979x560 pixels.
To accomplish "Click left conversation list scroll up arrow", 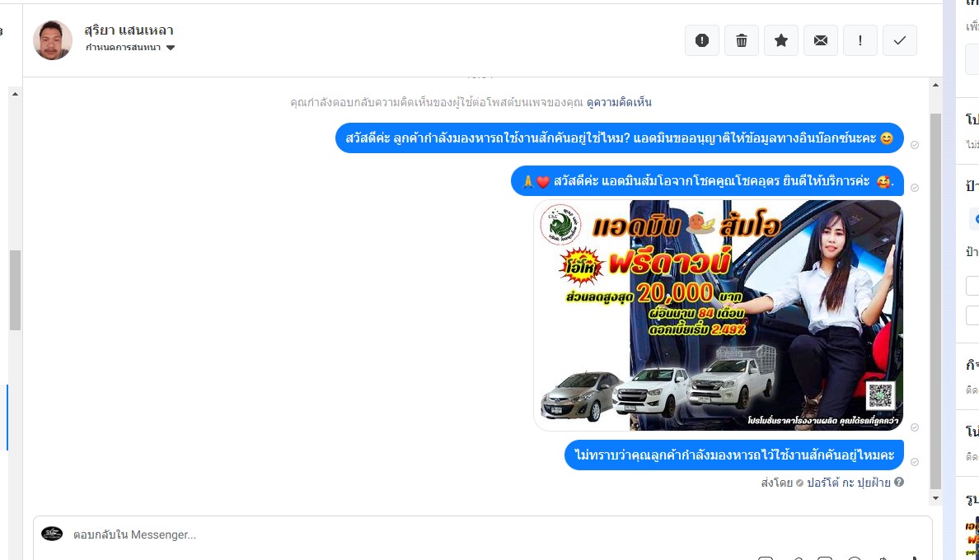I will pos(15,94).
